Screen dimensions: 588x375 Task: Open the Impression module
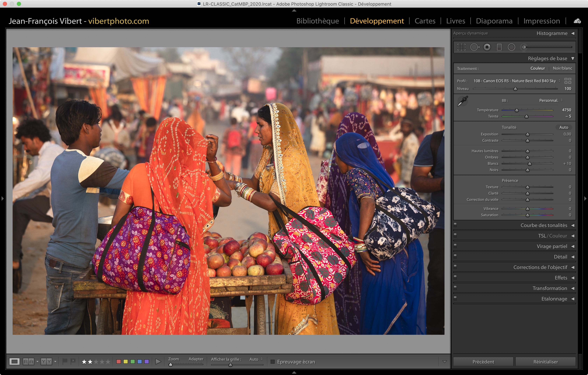click(x=541, y=21)
